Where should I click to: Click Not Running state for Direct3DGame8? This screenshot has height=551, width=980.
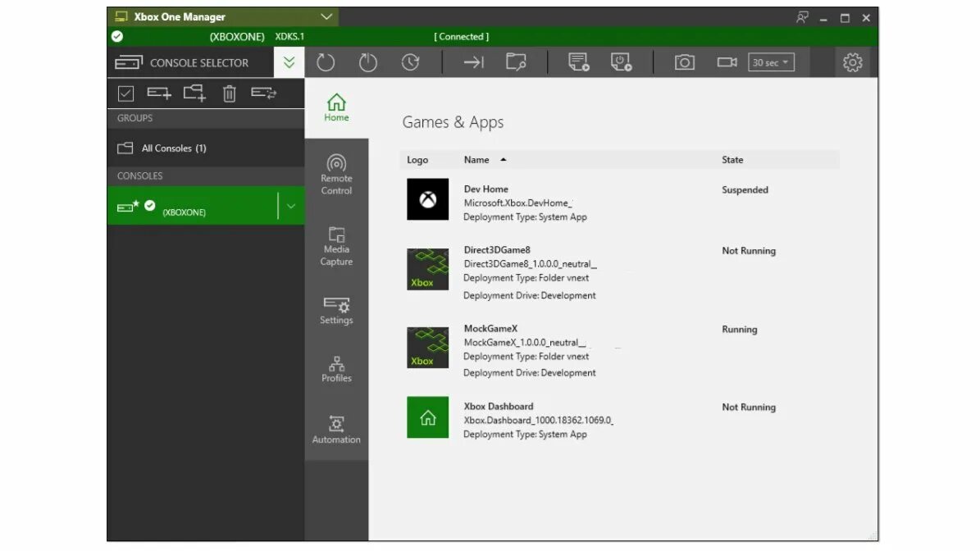point(749,251)
